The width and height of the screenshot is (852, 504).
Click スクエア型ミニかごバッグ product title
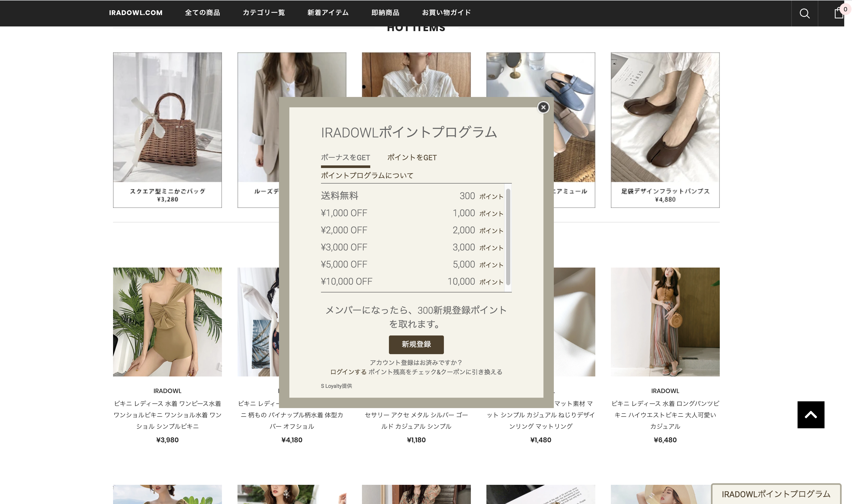(x=167, y=191)
